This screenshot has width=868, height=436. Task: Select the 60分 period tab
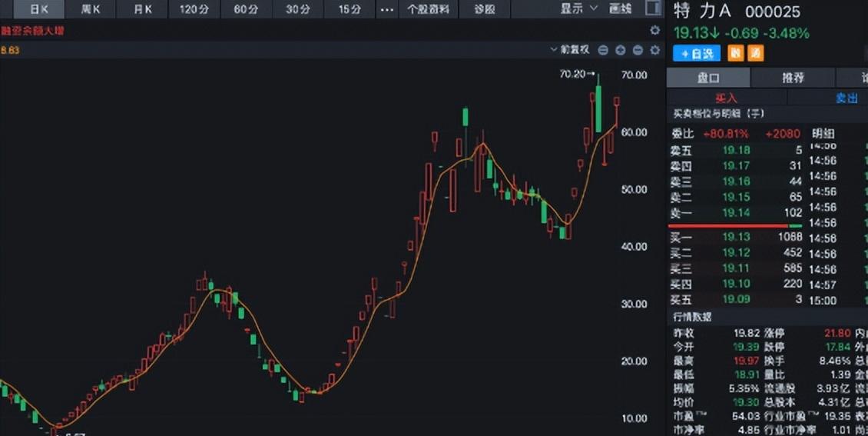point(247,9)
